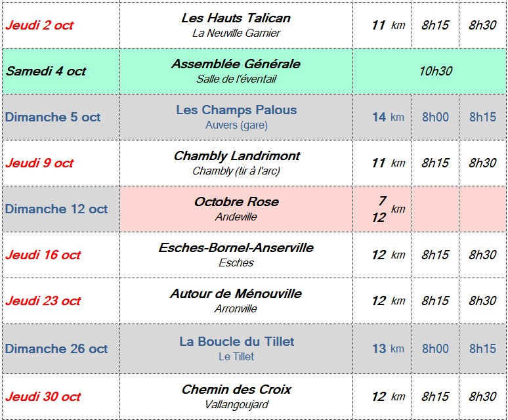This screenshot has height=420, width=508.
Task: Click the 'Auvers (gare)' location text
Action: pos(236,125)
